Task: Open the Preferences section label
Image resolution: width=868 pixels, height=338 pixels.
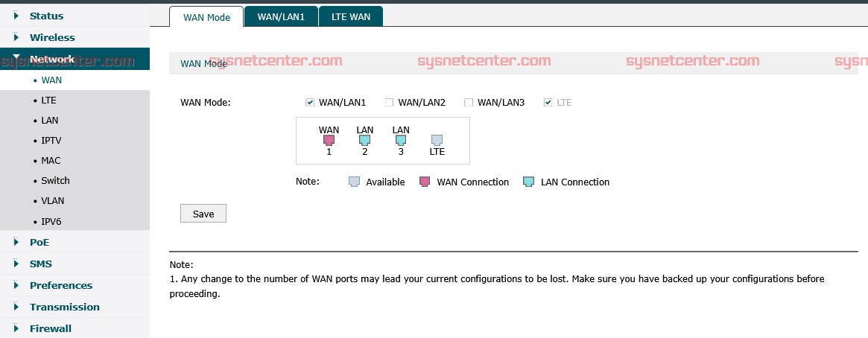Action: pyautogui.click(x=61, y=285)
